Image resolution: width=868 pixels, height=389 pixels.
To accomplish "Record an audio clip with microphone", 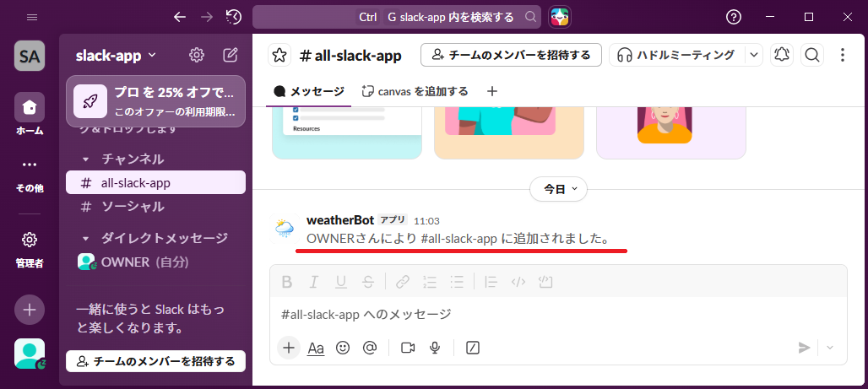I will coord(435,348).
